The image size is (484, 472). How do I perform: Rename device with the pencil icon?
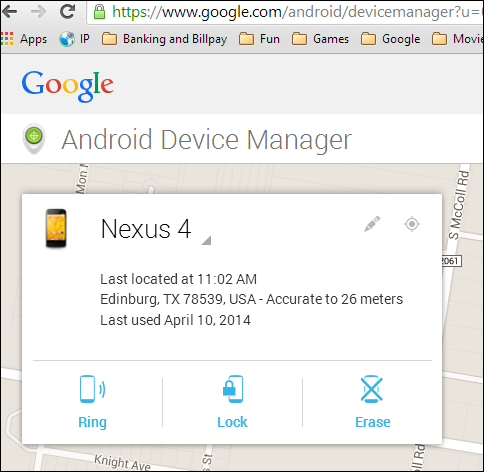pyautogui.click(x=372, y=224)
